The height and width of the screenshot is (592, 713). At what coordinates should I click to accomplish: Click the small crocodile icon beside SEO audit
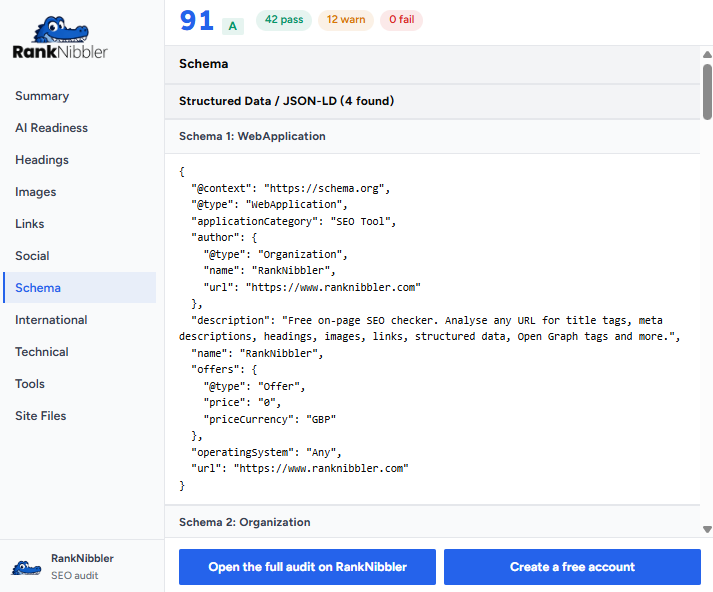pos(26,567)
